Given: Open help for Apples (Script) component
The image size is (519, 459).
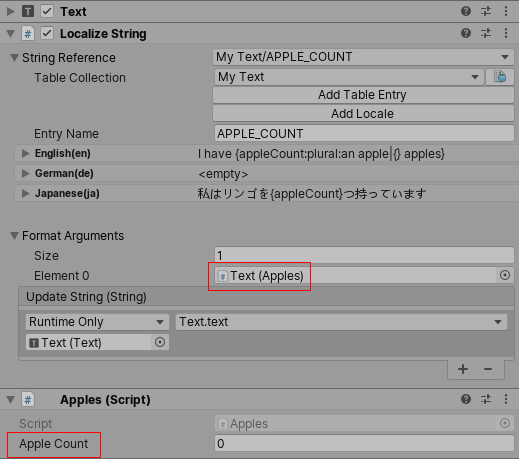Looking at the screenshot, I should click(466, 399).
